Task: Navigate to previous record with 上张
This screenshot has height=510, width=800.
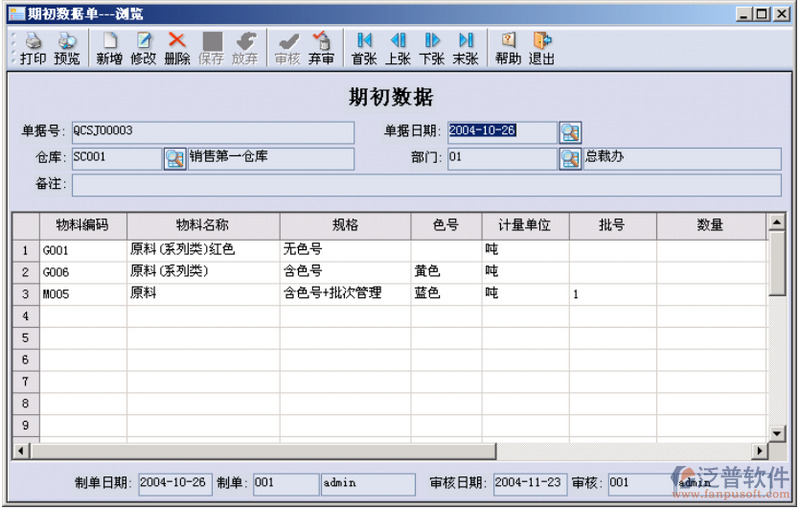Action: (398, 48)
